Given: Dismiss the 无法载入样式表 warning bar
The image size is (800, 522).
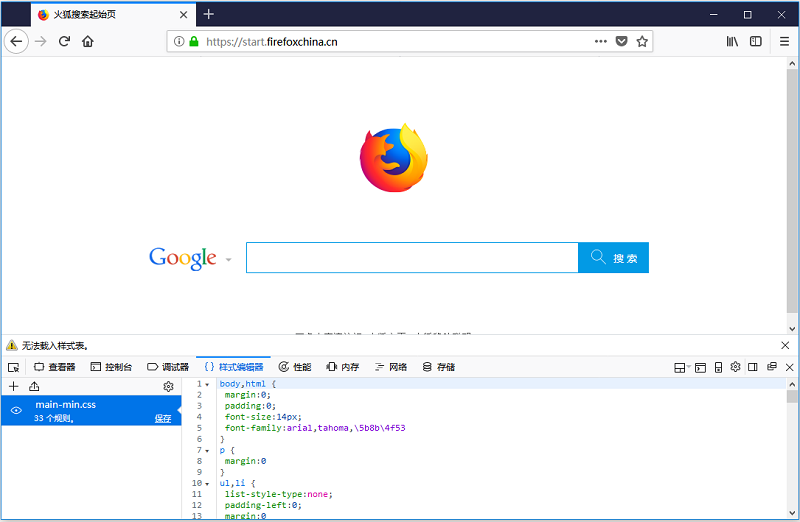Looking at the screenshot, I should [x=785, y=345].
